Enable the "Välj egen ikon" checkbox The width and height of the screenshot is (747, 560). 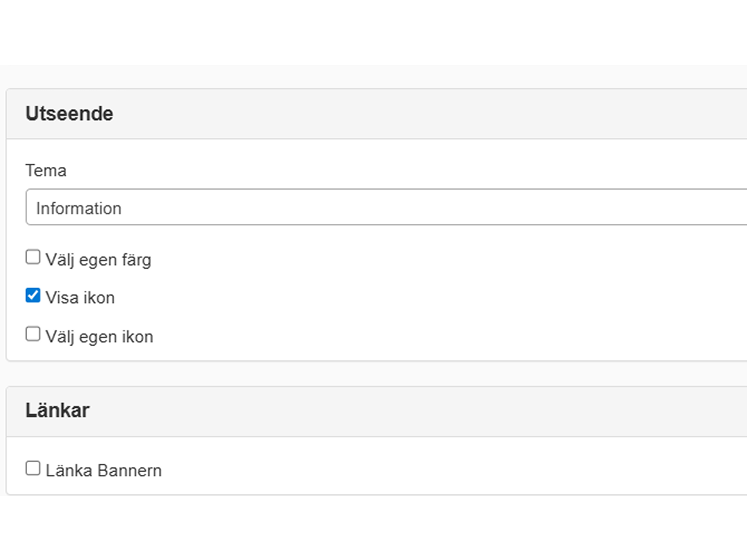(x=33, y=334)
